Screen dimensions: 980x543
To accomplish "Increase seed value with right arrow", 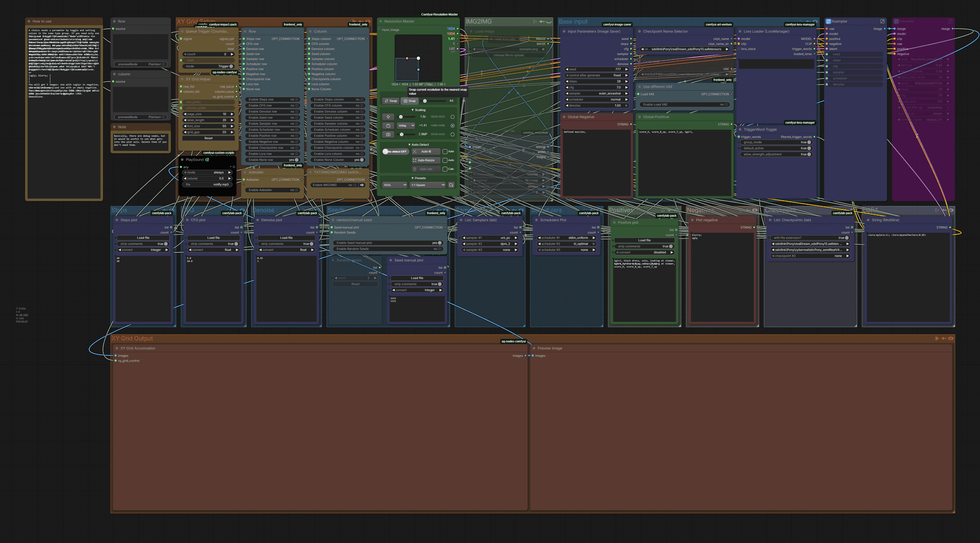I will click(x=627, y=69).
